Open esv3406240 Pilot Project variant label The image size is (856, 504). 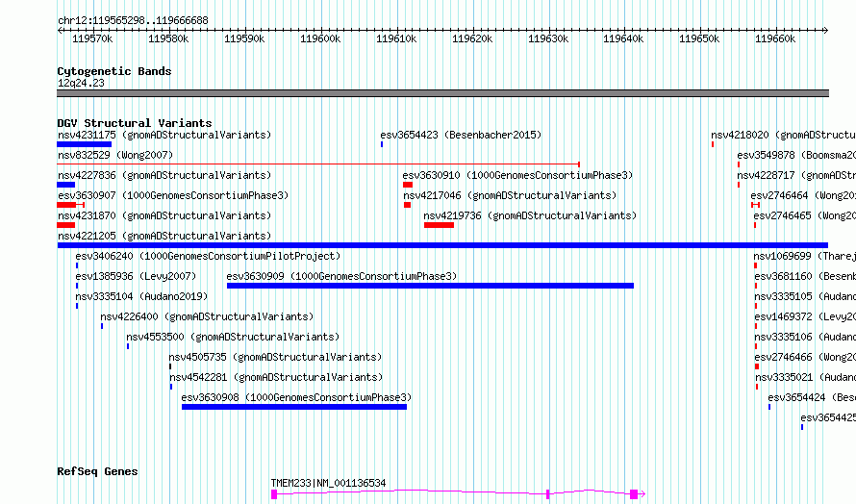click(x=208, y=256)
